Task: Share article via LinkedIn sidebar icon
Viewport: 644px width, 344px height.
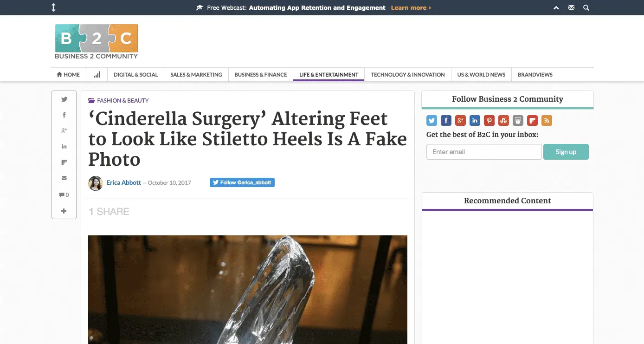Action: point(64,146)
